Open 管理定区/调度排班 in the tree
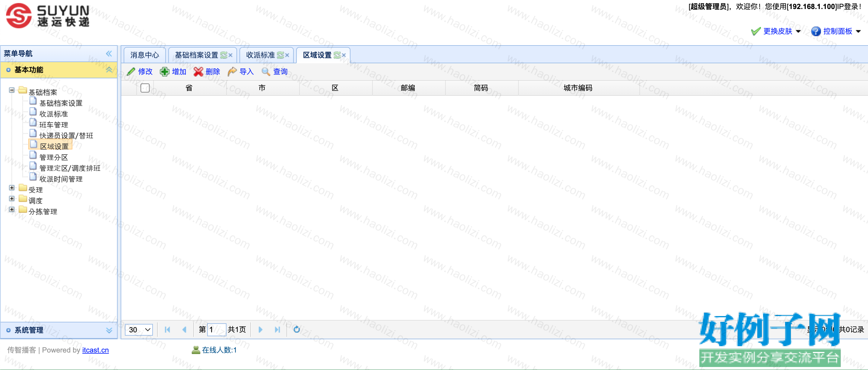868x370 pixels. (x=70, y=168)
